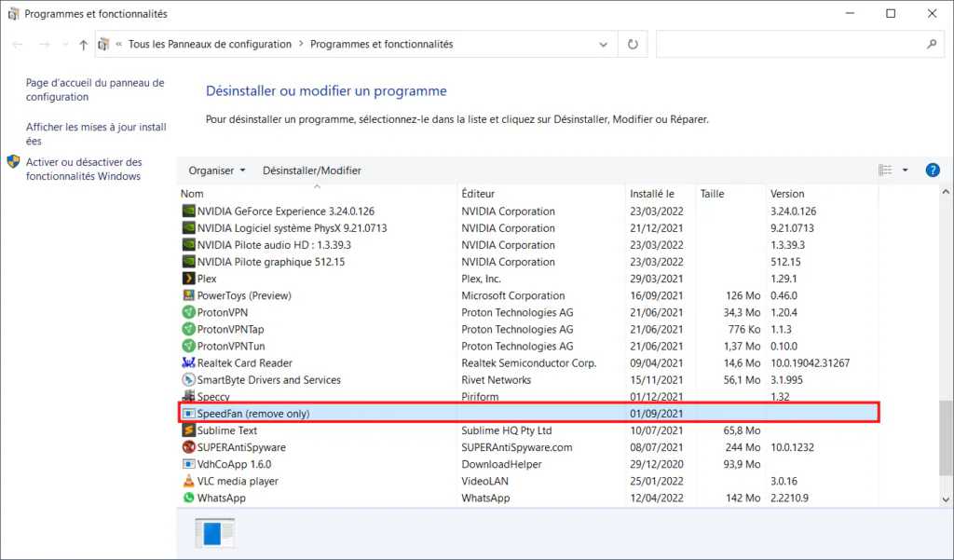The image size is (954, 560).
Task: Click the 244 Mo size cell
Action: (743, 447)
